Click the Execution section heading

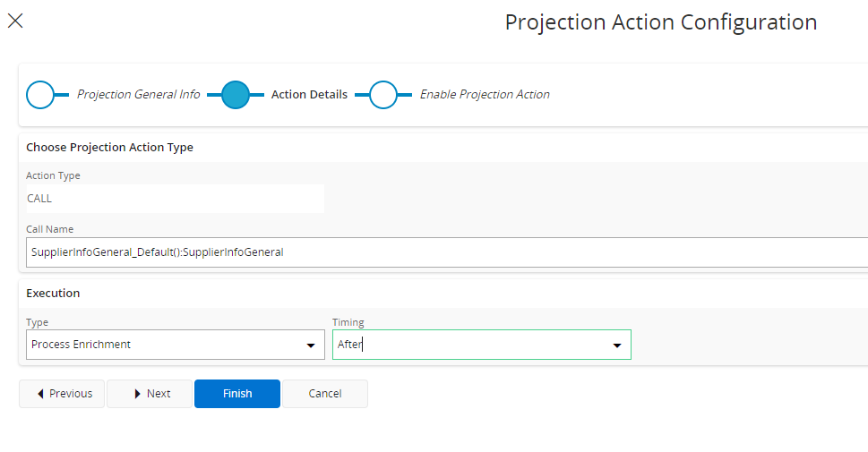tap(53, 294)
